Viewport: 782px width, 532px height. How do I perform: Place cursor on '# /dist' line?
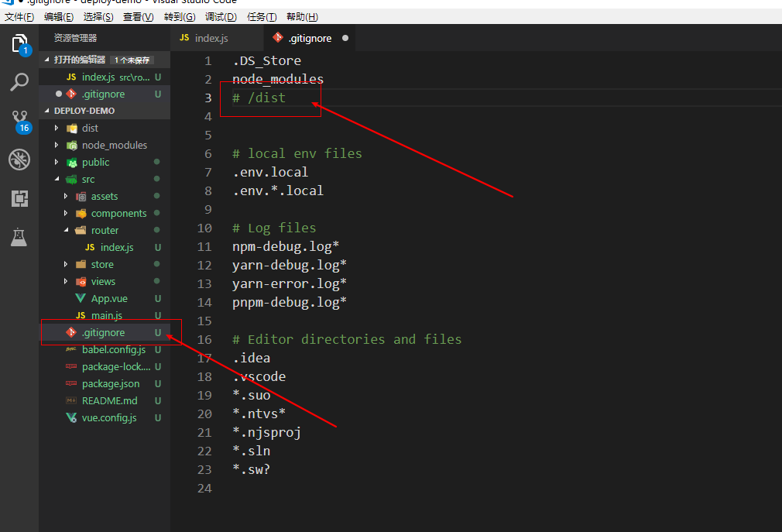pos(259,98)
